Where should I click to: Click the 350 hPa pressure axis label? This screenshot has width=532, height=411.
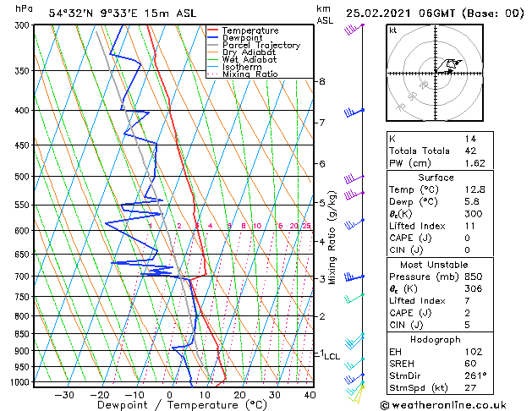(x=23, y=71)
